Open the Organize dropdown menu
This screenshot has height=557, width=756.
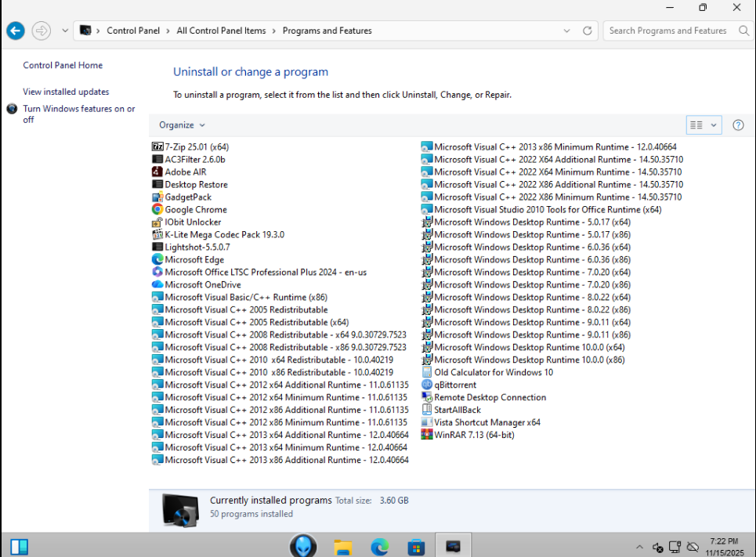click(182, 125)
